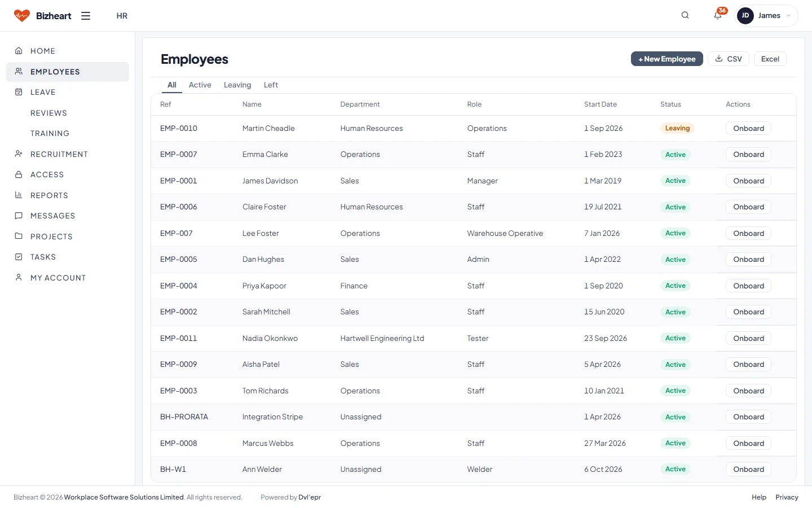The height and width of the screenshot is (508, 812).
Task: Select EMP-007 reference
Action: [x=176, y=233]
